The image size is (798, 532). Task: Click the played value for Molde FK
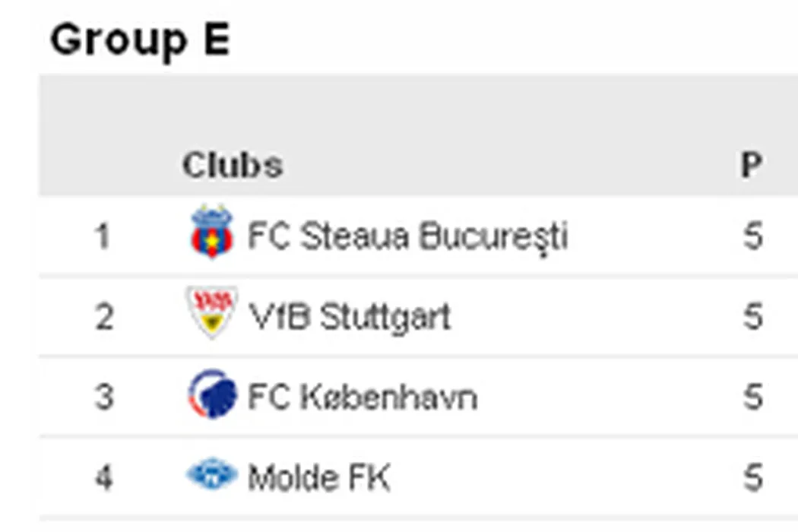[x=752, y=478]
